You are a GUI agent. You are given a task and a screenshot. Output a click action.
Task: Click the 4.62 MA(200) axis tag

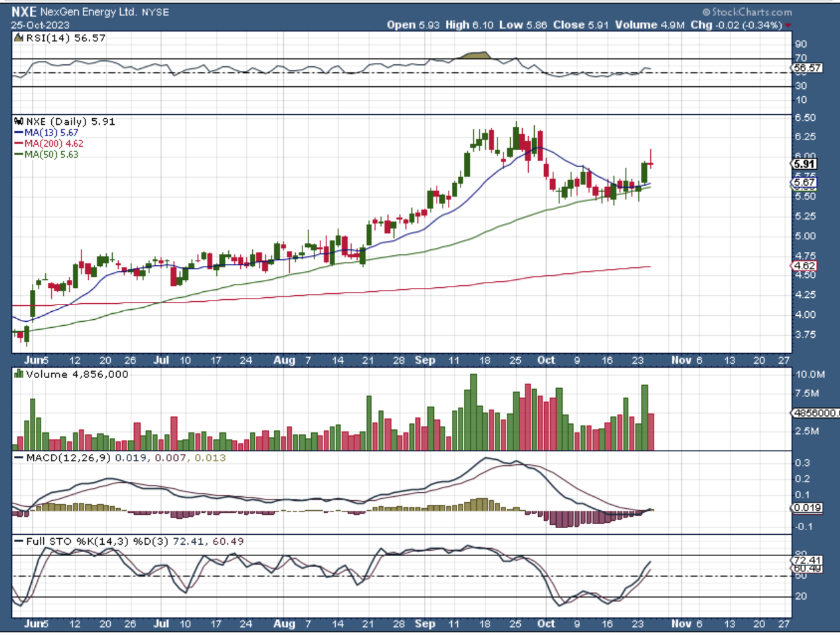805,265
